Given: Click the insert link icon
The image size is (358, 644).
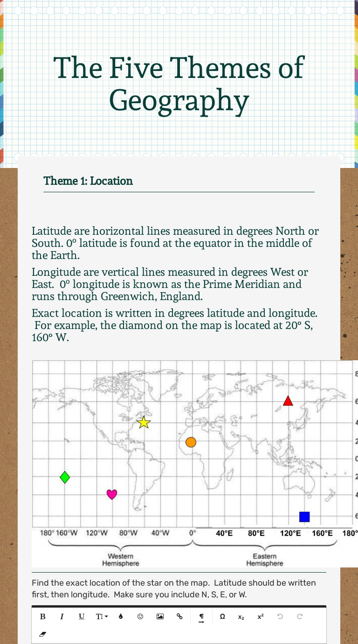Looking at the screenshot, I should click(x=179, y=616).
